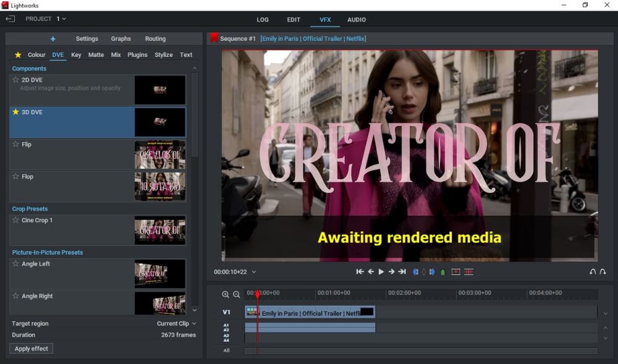Click the effects list scrollbar
Image resolution: width=618 pixels, height=364 pixels.
(x=194, y=114)
